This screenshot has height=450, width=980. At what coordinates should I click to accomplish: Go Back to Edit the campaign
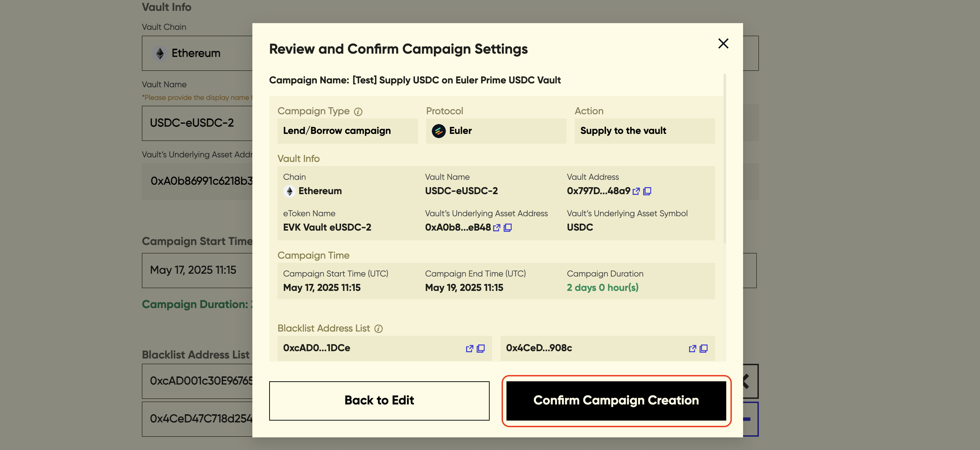[379, 401]
